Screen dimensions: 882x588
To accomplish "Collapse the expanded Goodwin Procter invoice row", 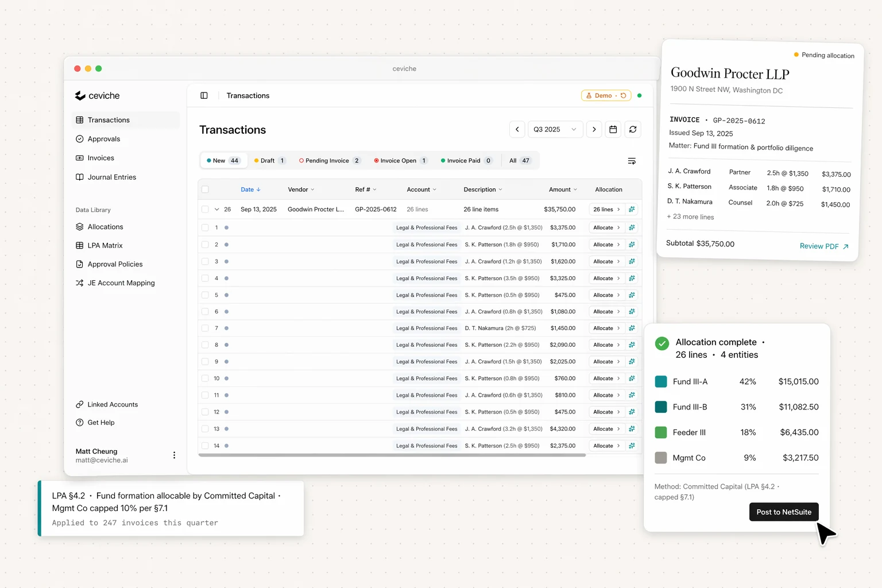I will (x=216, y=209).
